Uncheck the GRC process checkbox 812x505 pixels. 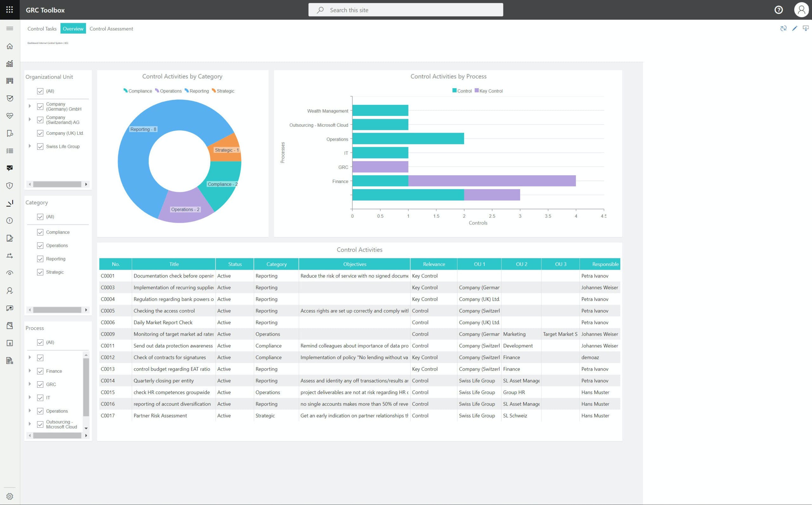tap(40, 385)
